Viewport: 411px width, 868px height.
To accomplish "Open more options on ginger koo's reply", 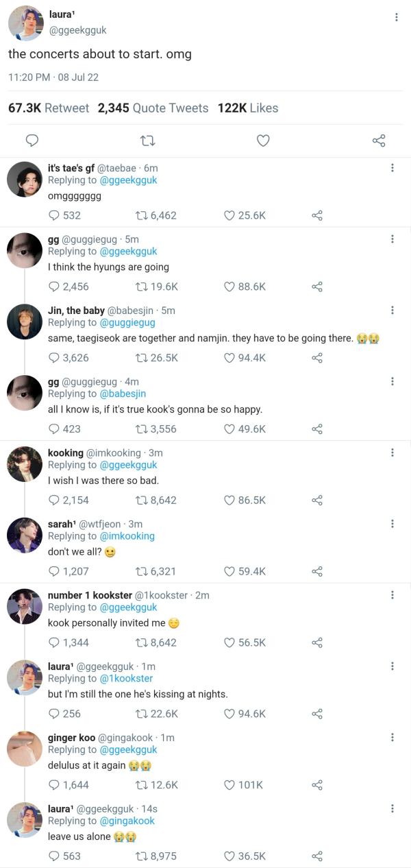I will coord(392,738).
